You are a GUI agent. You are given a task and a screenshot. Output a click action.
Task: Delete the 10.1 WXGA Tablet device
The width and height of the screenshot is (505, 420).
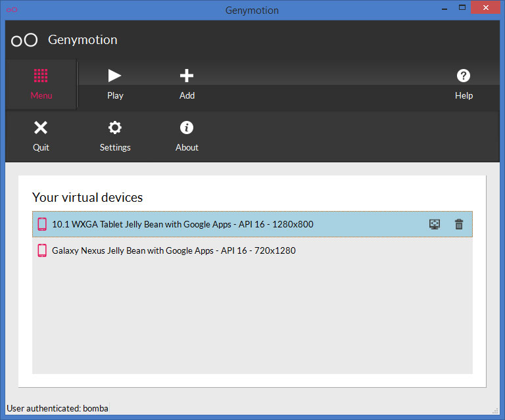pos(459,224)
